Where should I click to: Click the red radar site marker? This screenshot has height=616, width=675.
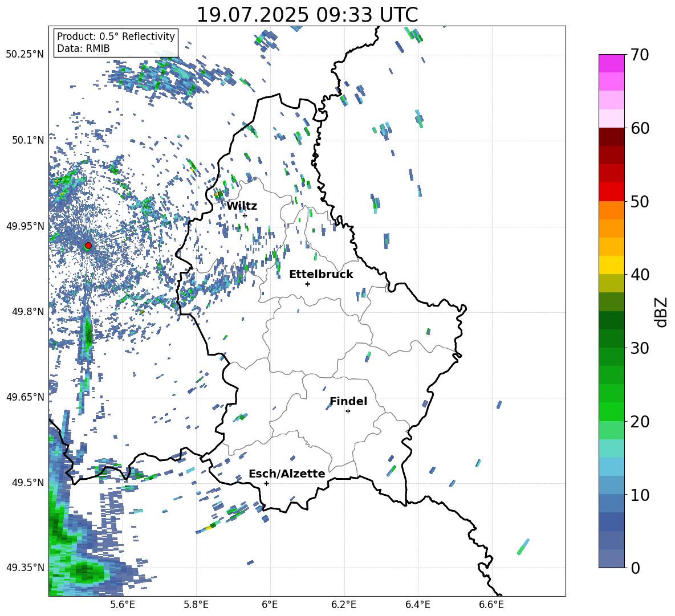coord(88,245)
